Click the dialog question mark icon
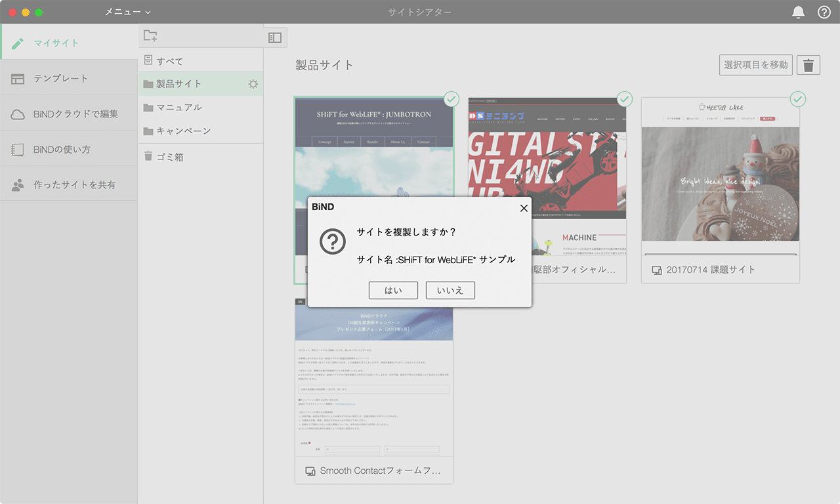The height and width of the screenshot is (504, 840). click(x=333, y=242)
